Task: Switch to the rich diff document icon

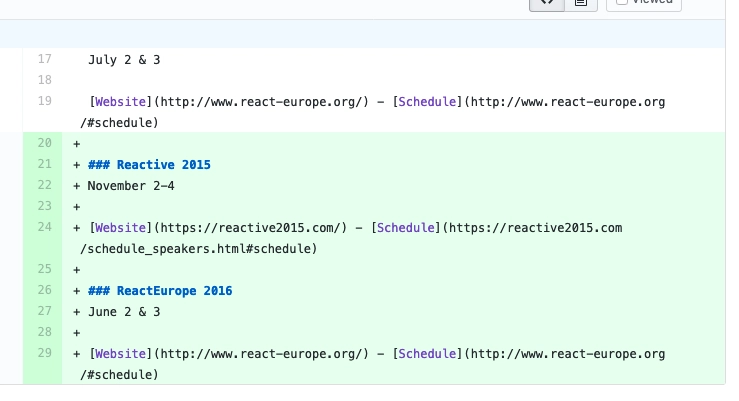Action: [x=581, y=4]
